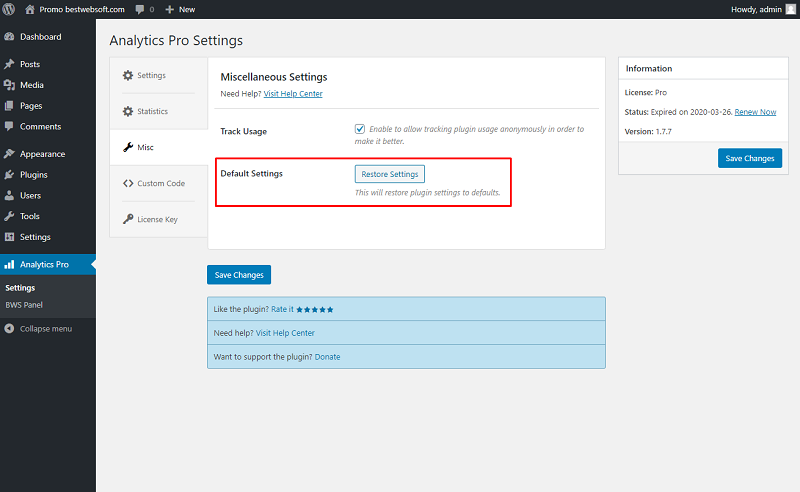The image size is (800, 492).
Task: Click the admin avatar icon
Action: click(791, 9)
